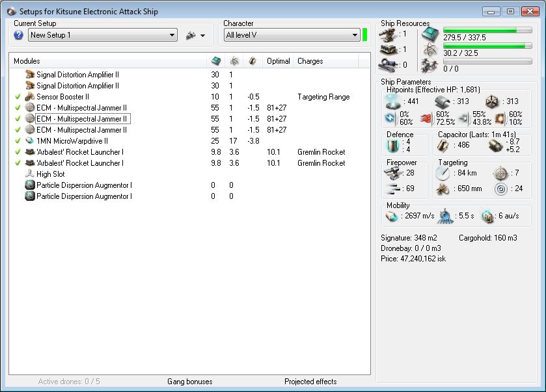Image resolution: width=546 pixels, height=392 pixels.
Task: Click the Active drones: 0 / 5 label
Action: pos(69,382)
